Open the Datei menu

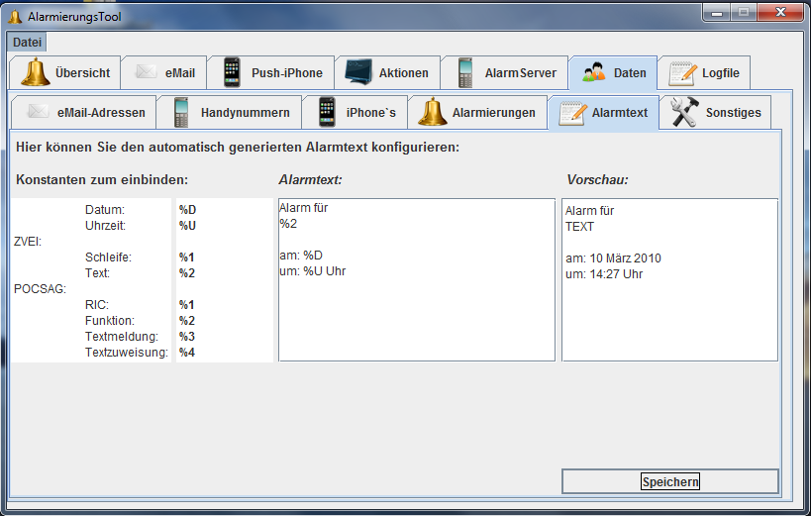tap(27, 43)
